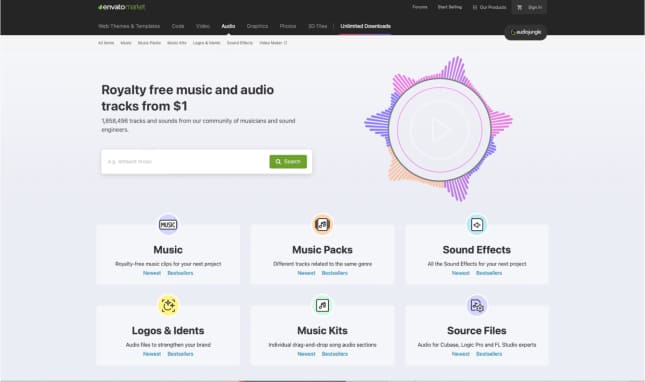Open the Code menu
This screenshot has height=382, width=645.
click(178, 26)
